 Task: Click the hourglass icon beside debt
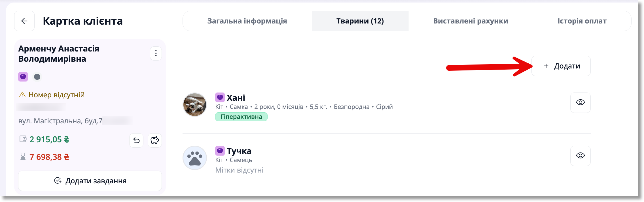click(23, 156)
